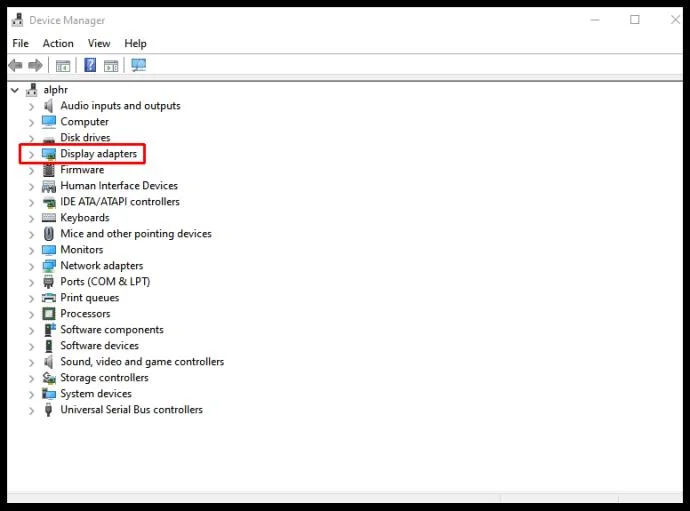Select the Disk drives label
The height and width of the screenshot is (511, 690).
[85, 137]
